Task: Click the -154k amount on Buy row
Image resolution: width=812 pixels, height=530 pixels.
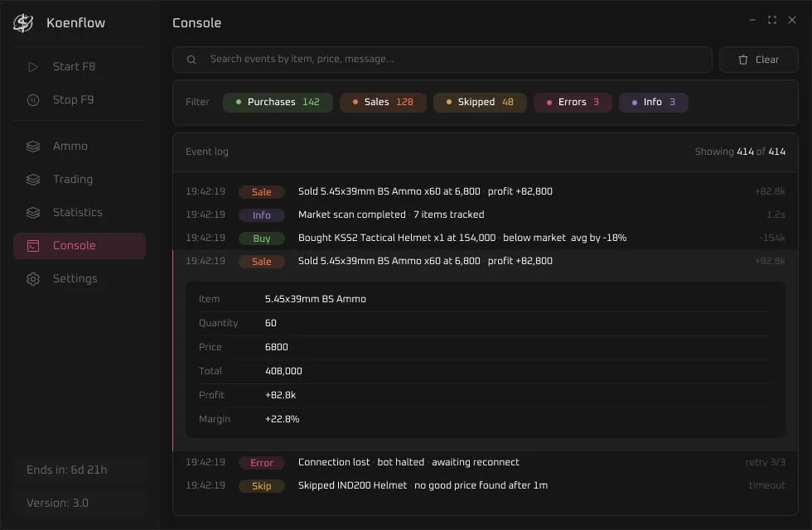Action: click(x=771, y=238)
